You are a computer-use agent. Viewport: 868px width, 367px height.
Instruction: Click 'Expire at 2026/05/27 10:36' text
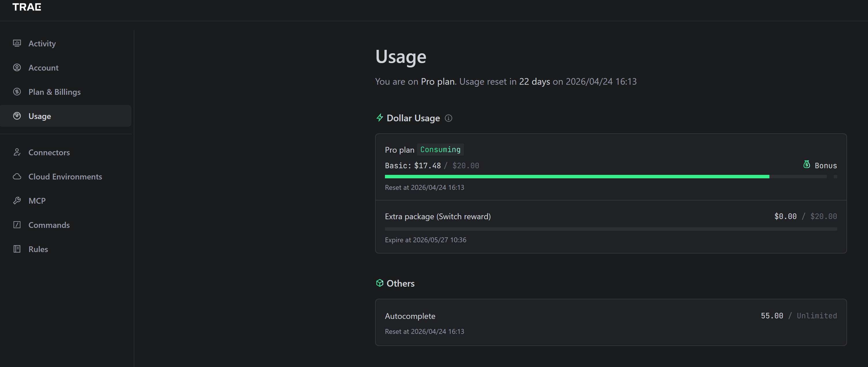426,240
